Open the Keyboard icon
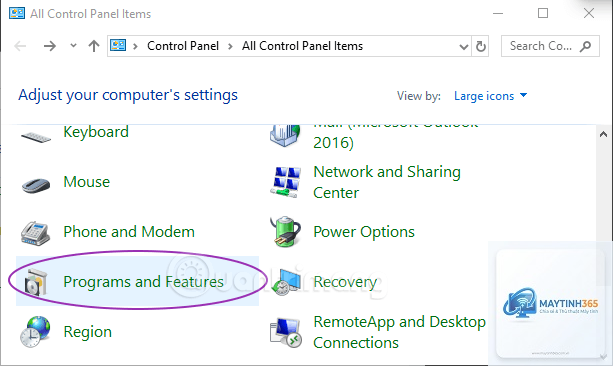 pos(36,137)
